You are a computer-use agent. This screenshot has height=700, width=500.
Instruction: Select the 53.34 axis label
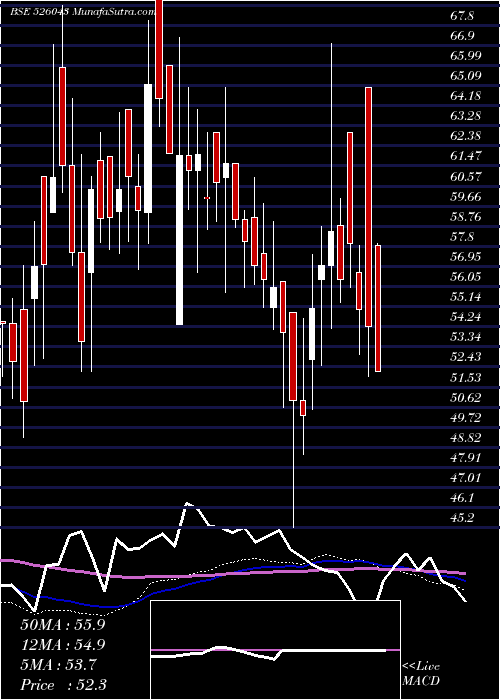(466, 337)
